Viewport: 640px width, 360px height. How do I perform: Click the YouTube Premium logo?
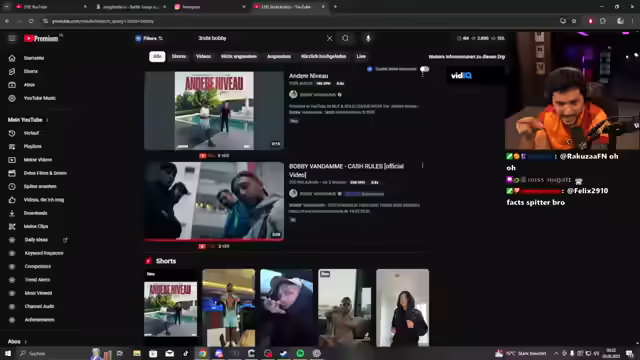[x=41, y=38]
